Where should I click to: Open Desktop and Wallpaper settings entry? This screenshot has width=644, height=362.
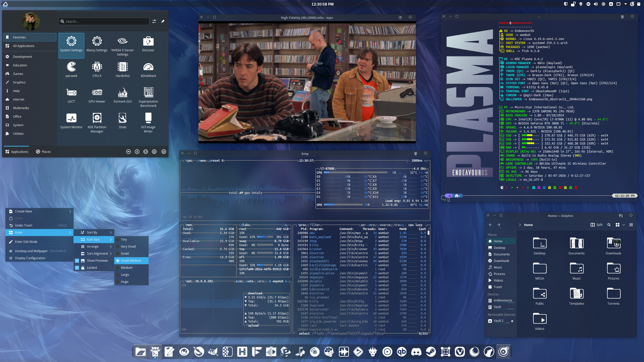click(x=31, y=251)
